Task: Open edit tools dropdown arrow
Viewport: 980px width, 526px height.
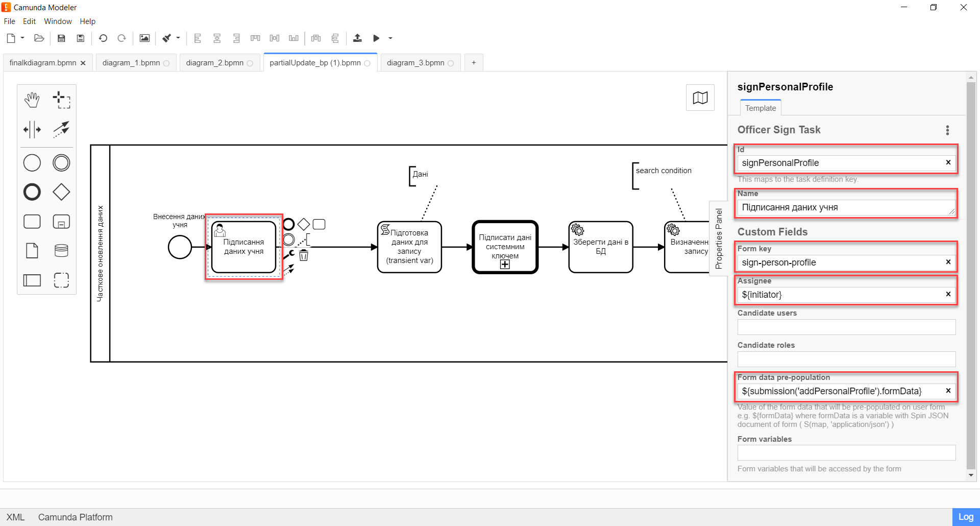Action: (178, 38)
